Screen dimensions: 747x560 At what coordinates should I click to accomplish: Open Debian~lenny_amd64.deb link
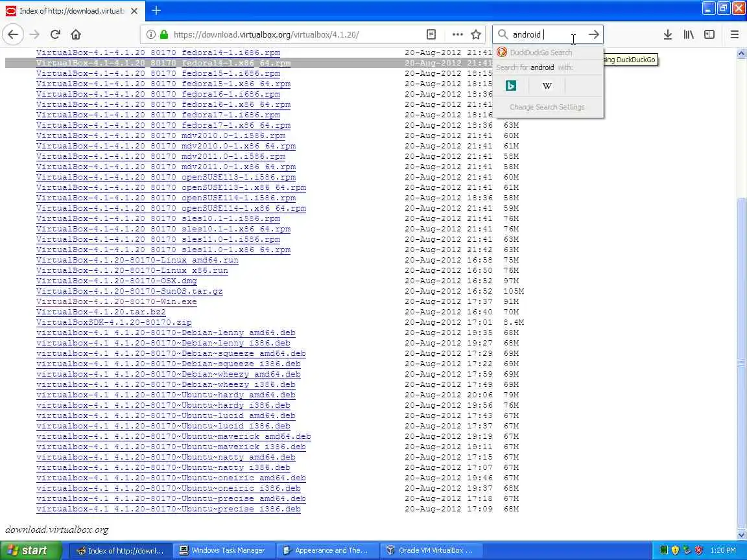pos(166,333)
